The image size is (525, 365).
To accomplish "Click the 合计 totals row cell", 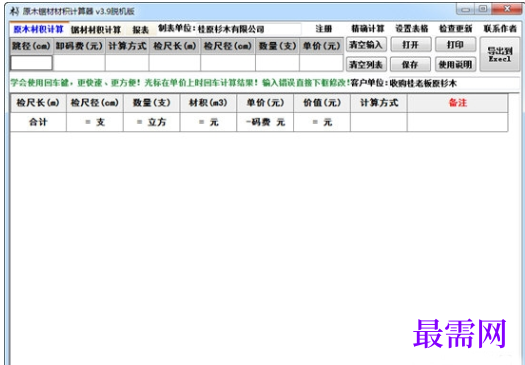I will 38,122.
